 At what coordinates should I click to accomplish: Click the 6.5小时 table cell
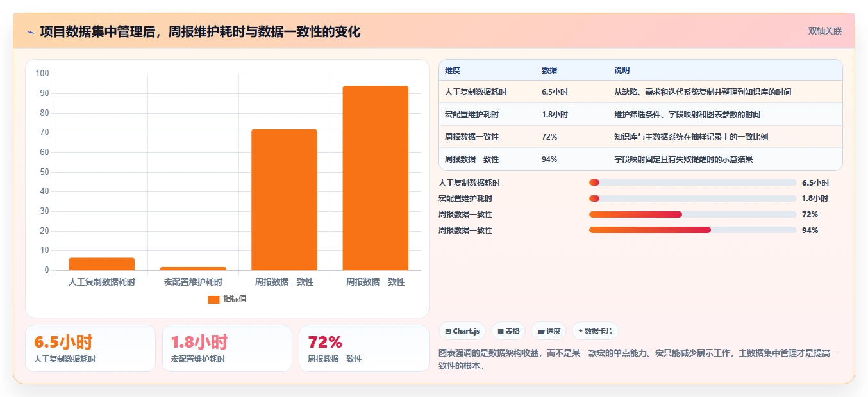pyautogui.click(x=555, y=92)
